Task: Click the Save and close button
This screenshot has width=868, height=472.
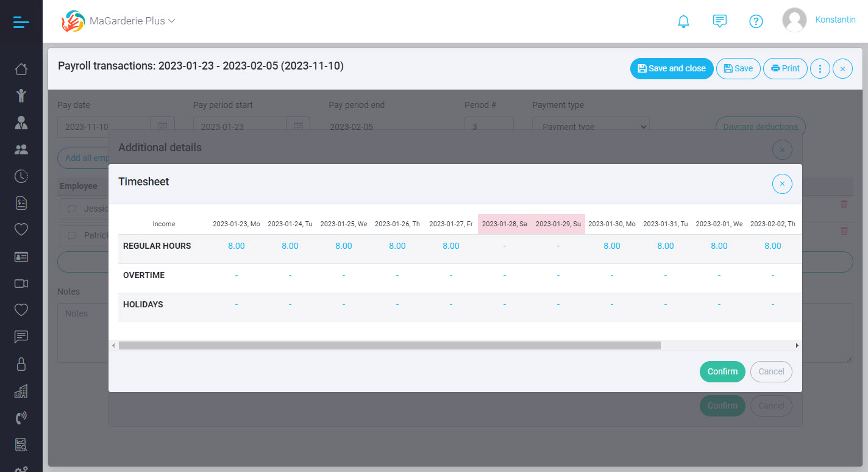Action: click(672, 68)
